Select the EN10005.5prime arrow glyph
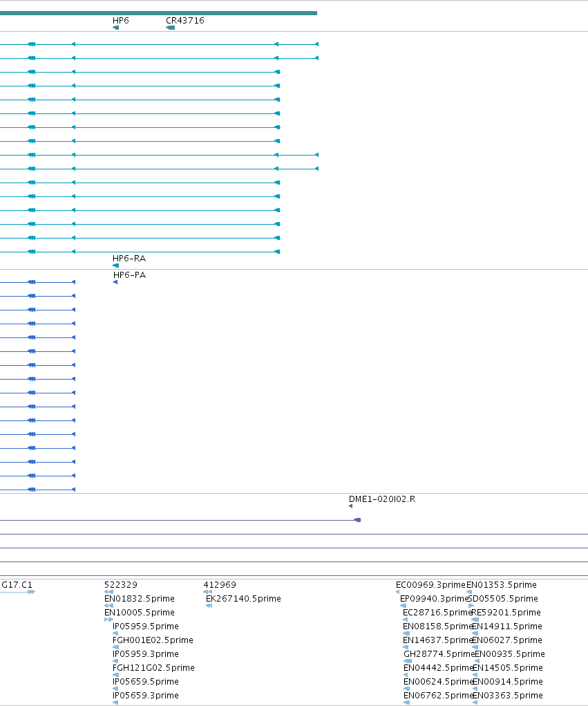 pos(109,620)
